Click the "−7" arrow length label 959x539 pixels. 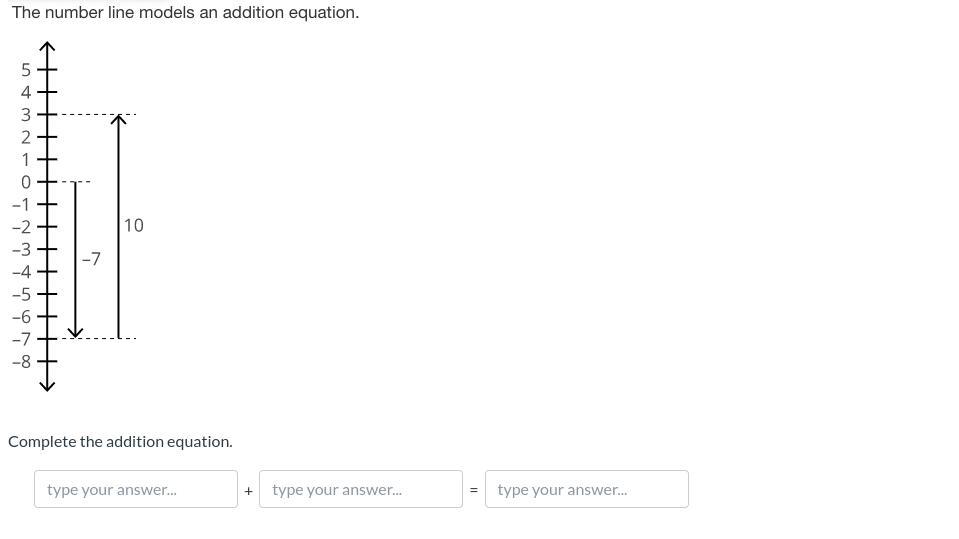tap(91, 259)
